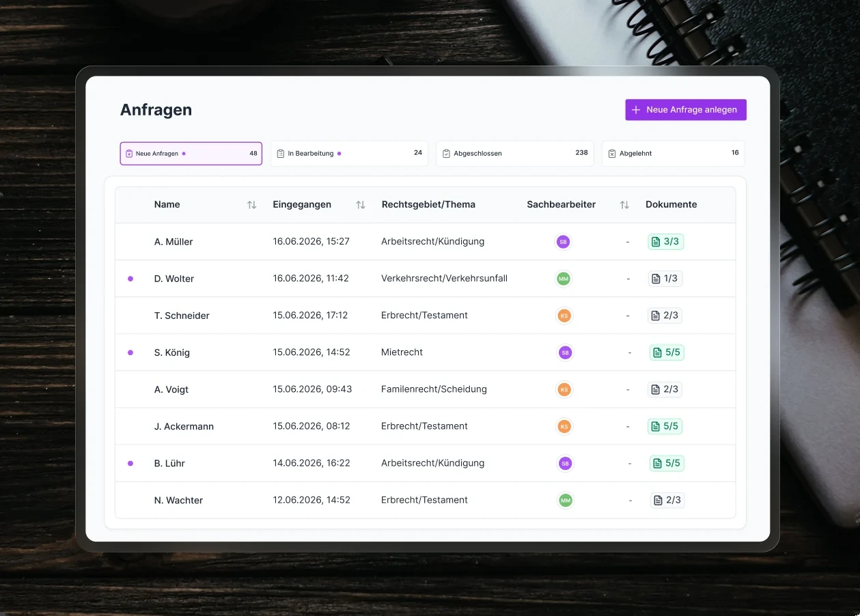Open the 5/5 documents badge for B. Lühr

(667, 463)
